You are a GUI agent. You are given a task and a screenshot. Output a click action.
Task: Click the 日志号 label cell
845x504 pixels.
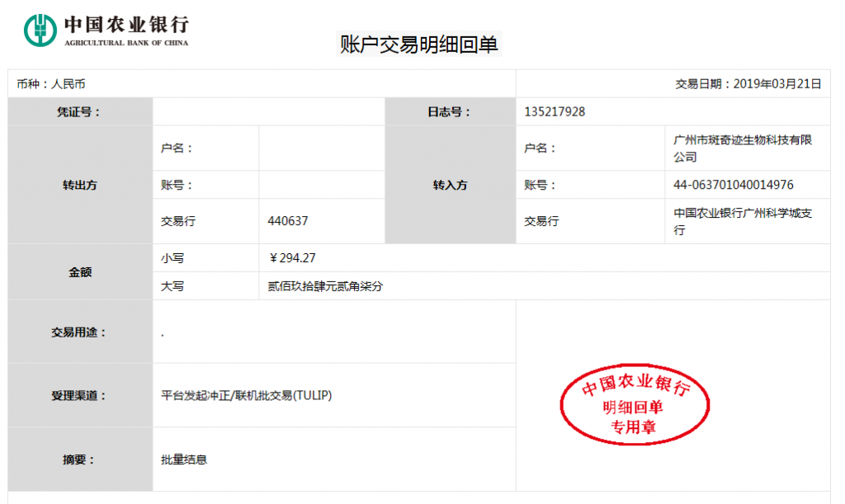click(x=451, y=112)
